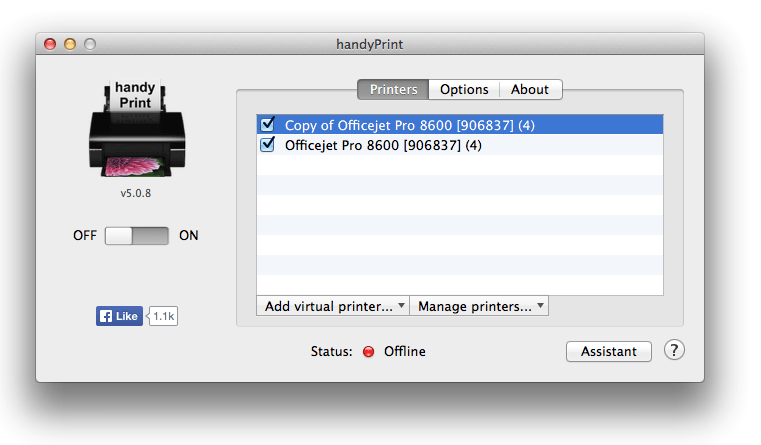The image size is (761, 445).
Task: Click the 1.1k Facebook like count
Action: coord(164,316)
